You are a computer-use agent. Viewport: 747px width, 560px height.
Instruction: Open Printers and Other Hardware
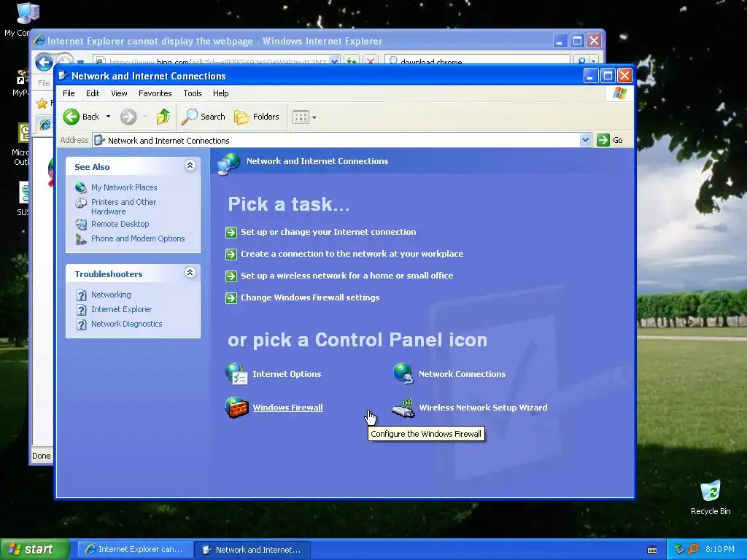(x=123, y=206)
